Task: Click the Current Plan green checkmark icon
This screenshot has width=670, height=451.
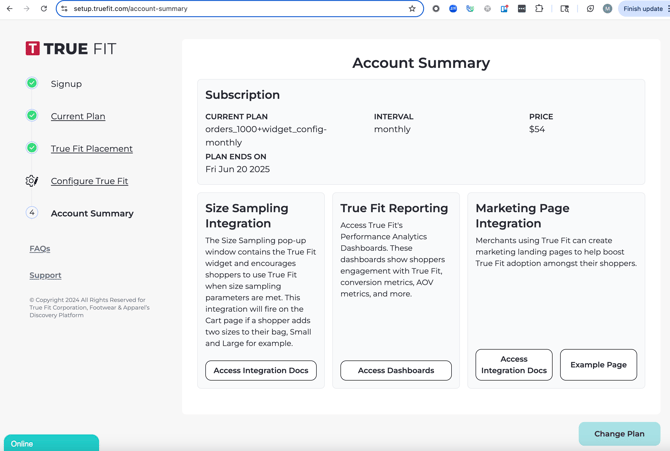Action: [32, 115]
